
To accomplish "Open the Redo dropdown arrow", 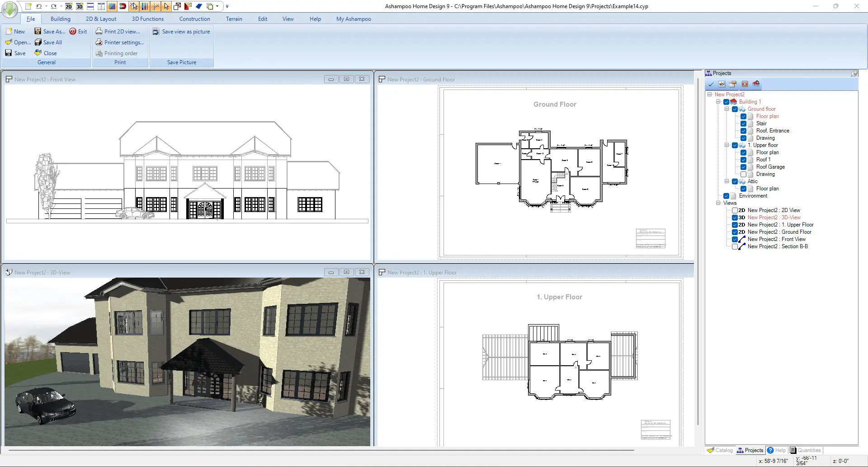I will [60, 7].
